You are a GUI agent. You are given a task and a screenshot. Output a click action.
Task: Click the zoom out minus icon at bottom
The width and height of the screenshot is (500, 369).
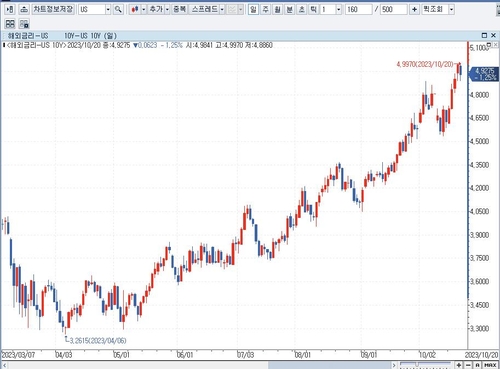[468, 365]
